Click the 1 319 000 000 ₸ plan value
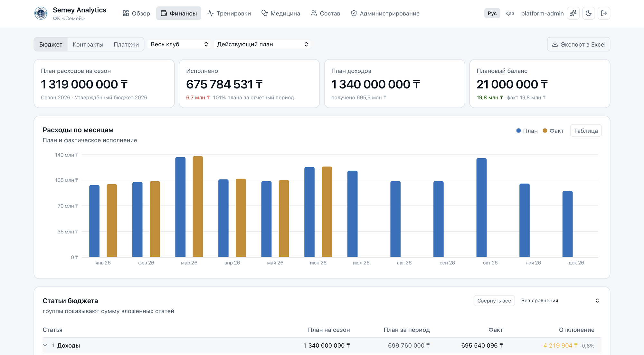 (x=84, y=84)
